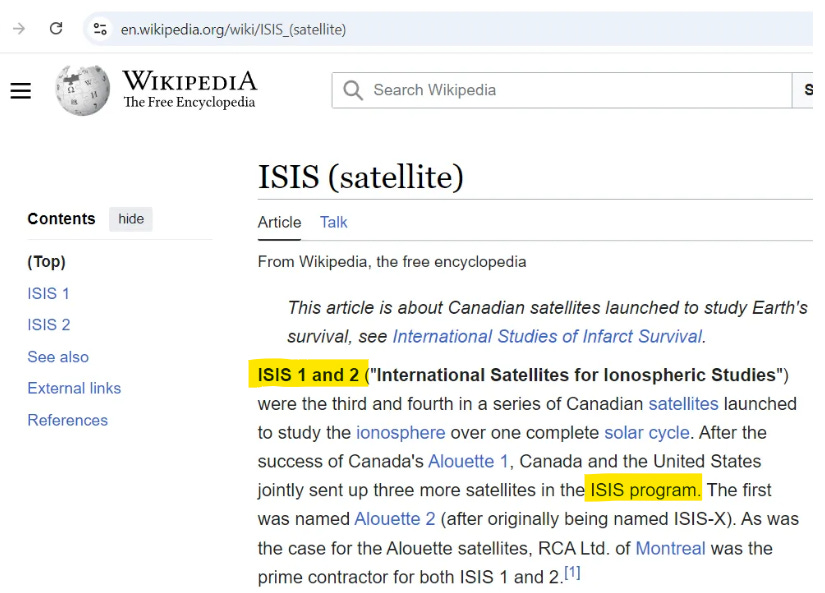Image resolution: width=825 pixels, height=593 pixels.
Task: Click the address bar URL
Action: pos(233,29)
